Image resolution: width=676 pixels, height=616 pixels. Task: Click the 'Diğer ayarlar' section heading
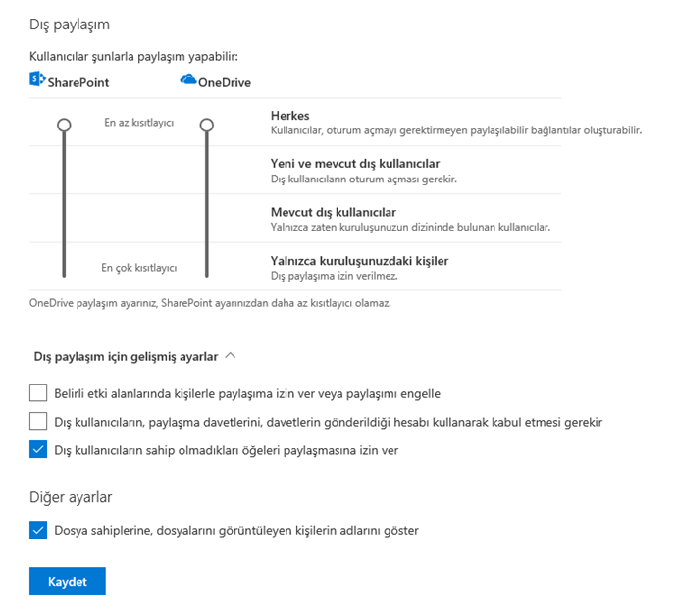pyautogui.click(x=71, y=497)
